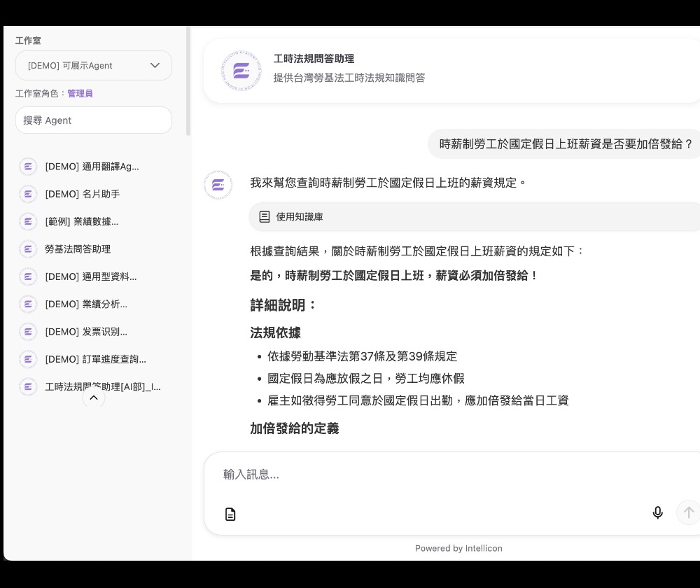Click the 業績數據 agent icon in sidebar

[28, 221]
